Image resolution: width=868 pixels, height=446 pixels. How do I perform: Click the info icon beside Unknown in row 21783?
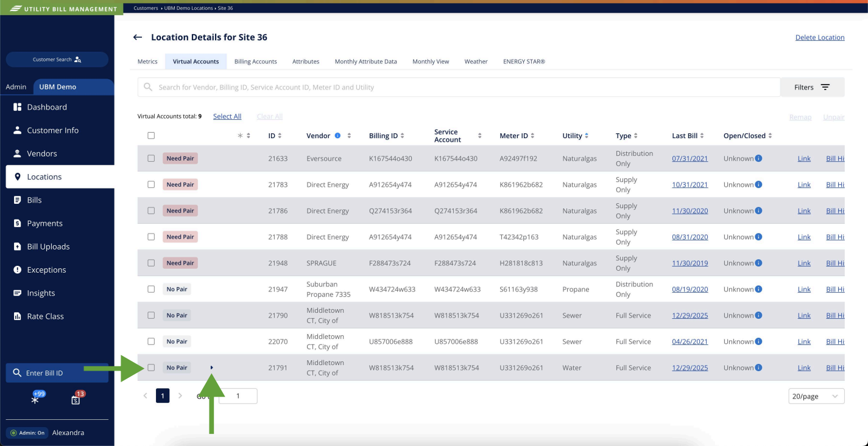coord(758,184)
